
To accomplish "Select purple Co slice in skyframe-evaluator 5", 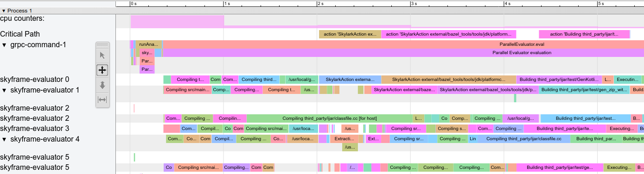I will click(x=169, y=168).
